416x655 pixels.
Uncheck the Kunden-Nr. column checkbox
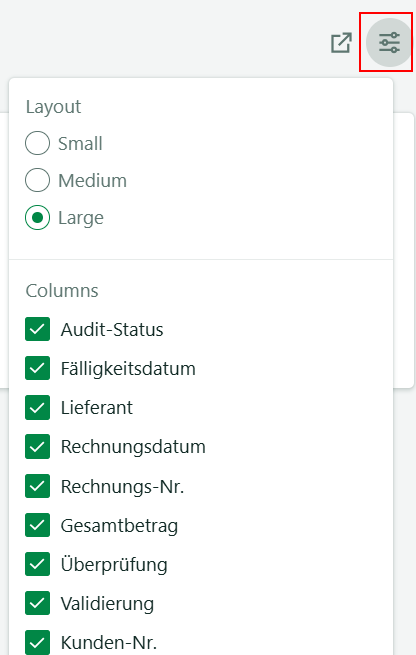(x=38, y=642)
